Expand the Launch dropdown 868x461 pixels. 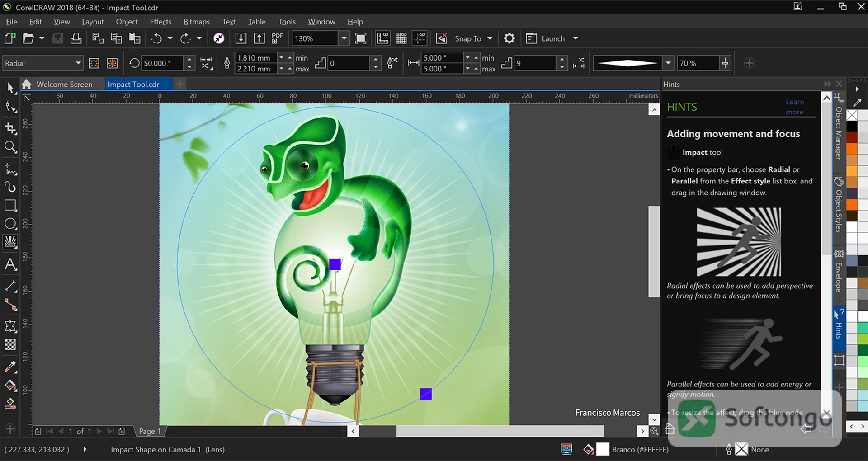point(576,38)
